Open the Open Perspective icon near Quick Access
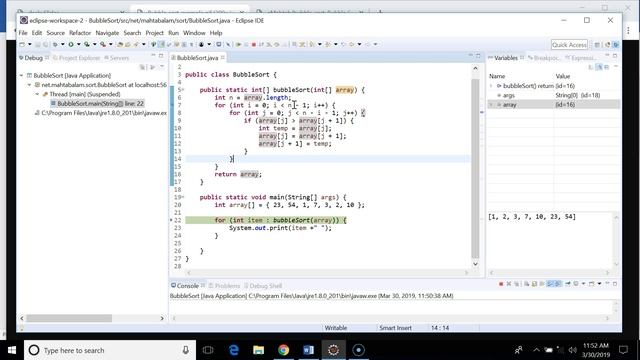Screen dimensions: 640x360 click(597, 44)
